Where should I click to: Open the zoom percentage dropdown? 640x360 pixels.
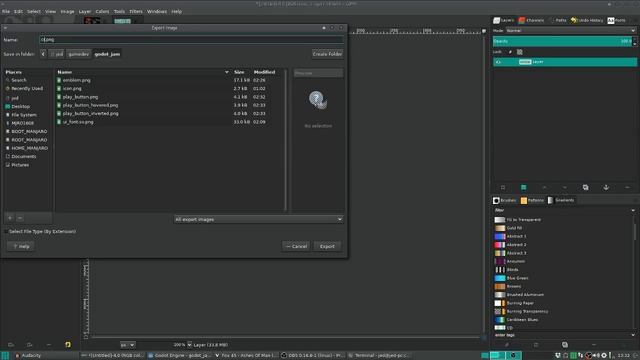[189, 345]
